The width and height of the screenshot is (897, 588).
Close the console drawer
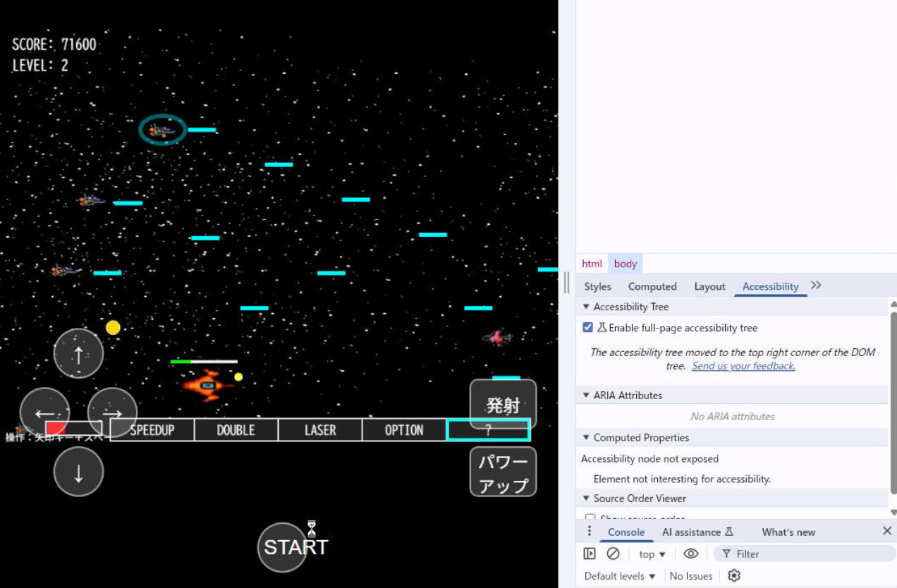tap(886, 532)
